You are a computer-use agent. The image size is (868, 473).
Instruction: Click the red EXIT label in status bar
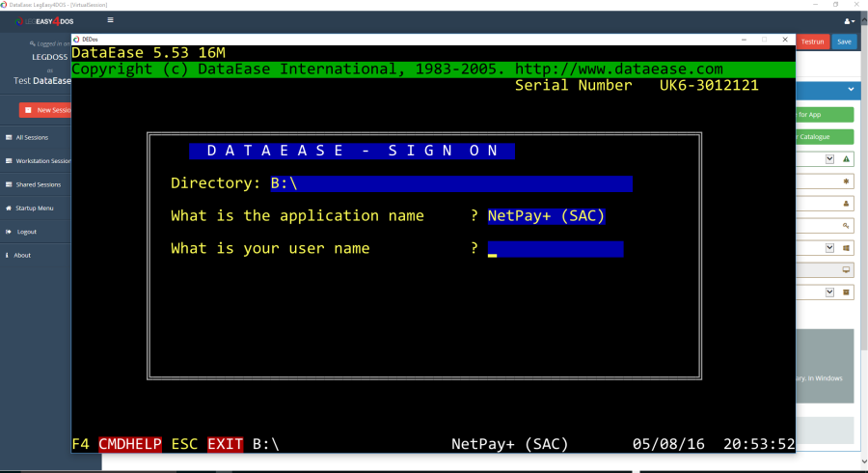click(226, 444)
